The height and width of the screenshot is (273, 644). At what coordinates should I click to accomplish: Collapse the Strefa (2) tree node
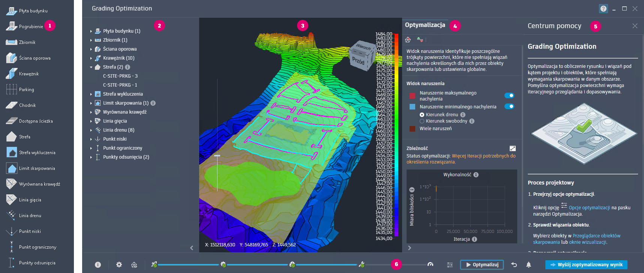click(91, 67)
